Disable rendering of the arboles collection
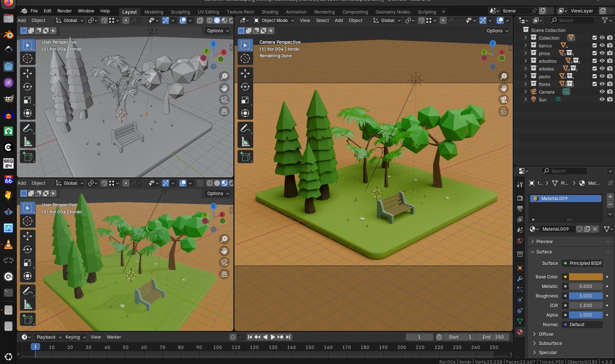 click(x=610, y=69)
